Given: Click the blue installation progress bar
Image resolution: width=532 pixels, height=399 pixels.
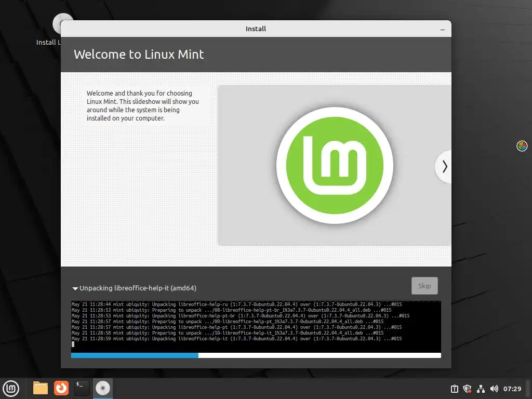Looking at the screenshot, I should (x=256, y=355).
